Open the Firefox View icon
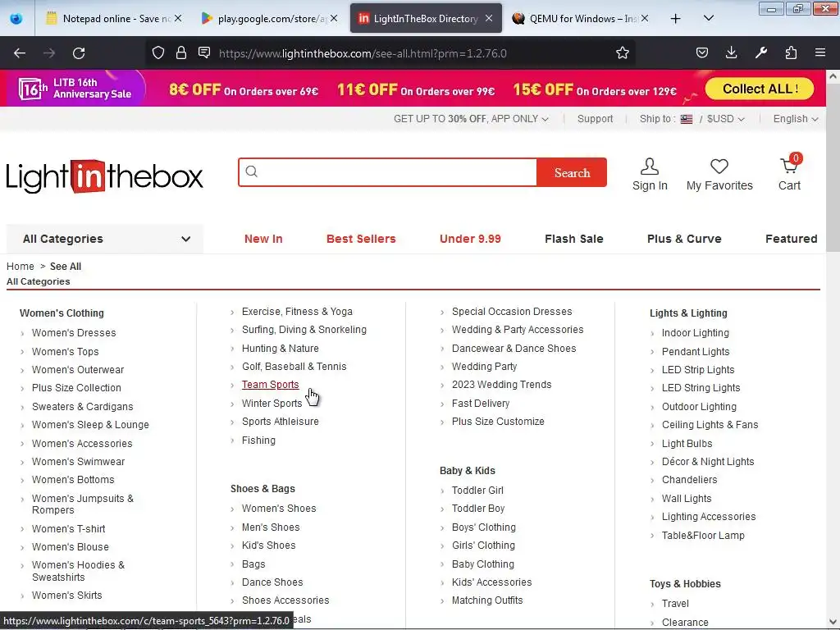The height and width of the screenshot is (630, 840). pos(16,19)
